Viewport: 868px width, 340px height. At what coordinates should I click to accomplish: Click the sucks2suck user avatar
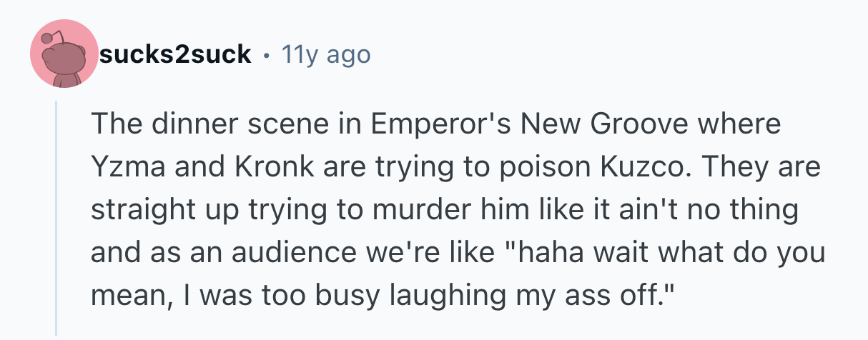64,54
